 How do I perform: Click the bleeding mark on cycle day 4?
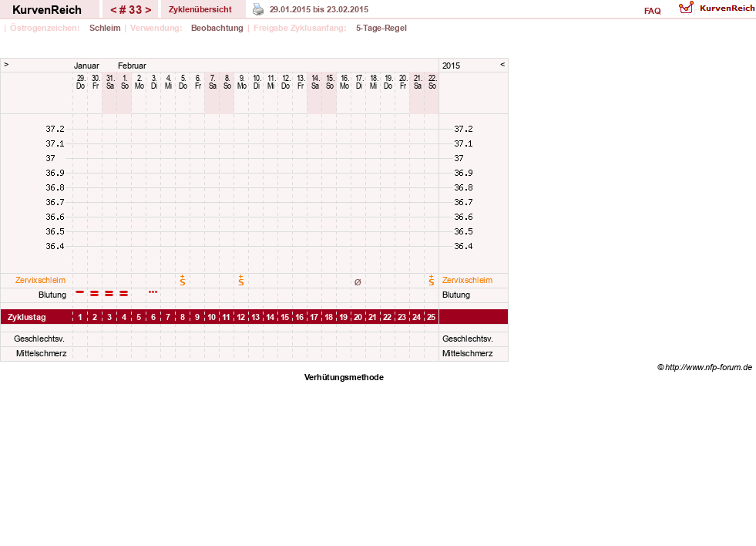pos(124,293)
